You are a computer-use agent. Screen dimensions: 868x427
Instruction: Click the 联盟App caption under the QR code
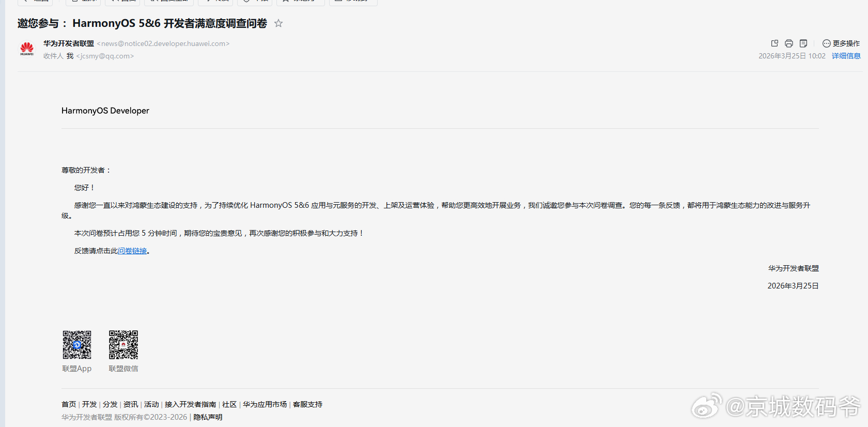point(77,369)
